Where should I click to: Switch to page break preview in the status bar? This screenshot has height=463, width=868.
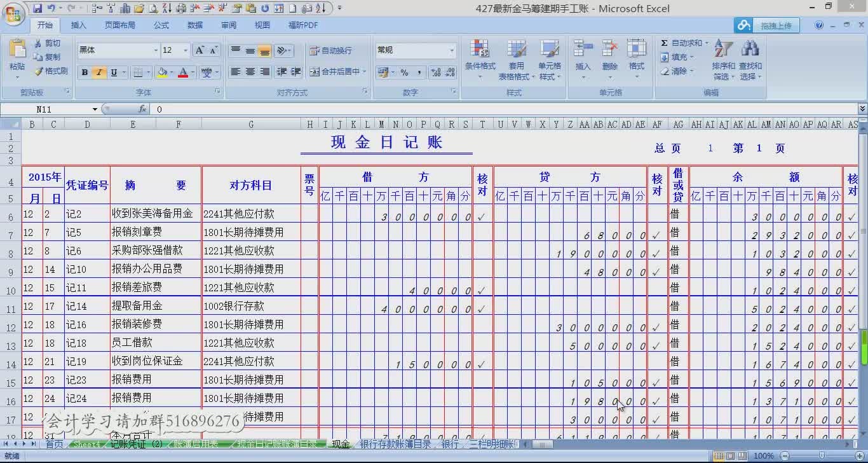pyautogui.click(x=742, y=456)
